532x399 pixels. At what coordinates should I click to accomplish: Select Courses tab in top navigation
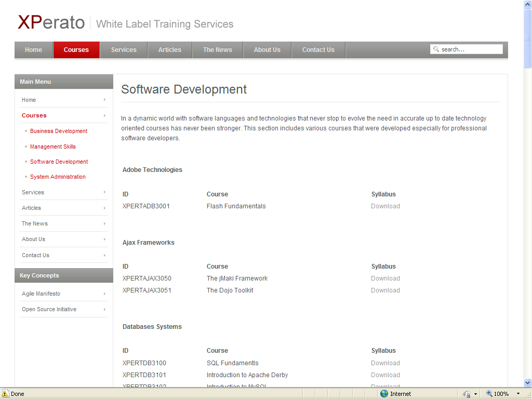click(x=76, y=50)
